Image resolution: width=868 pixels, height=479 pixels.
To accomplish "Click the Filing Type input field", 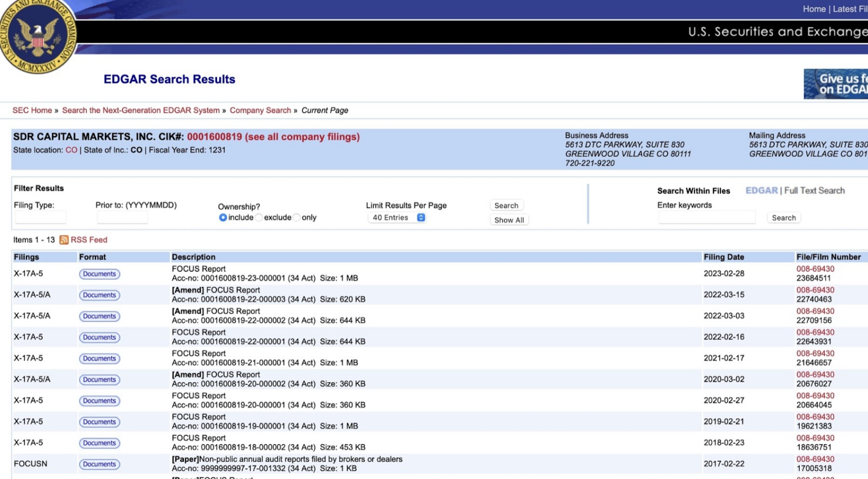I will pos(40,218).
